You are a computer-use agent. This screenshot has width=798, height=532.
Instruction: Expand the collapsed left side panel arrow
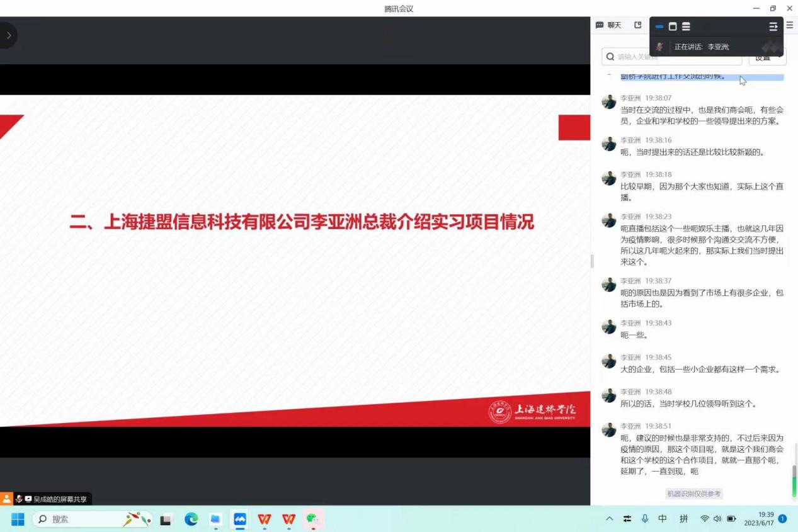[8, 35]
